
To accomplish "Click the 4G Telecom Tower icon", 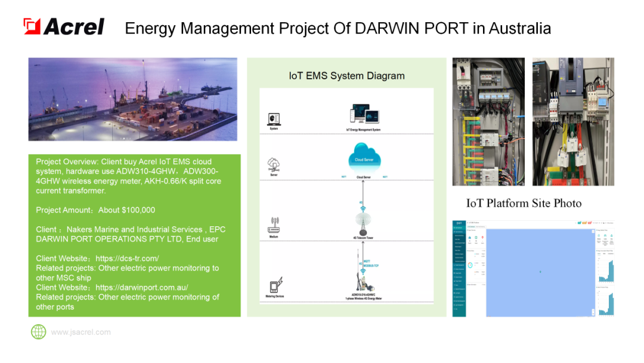I will [363, 224].
